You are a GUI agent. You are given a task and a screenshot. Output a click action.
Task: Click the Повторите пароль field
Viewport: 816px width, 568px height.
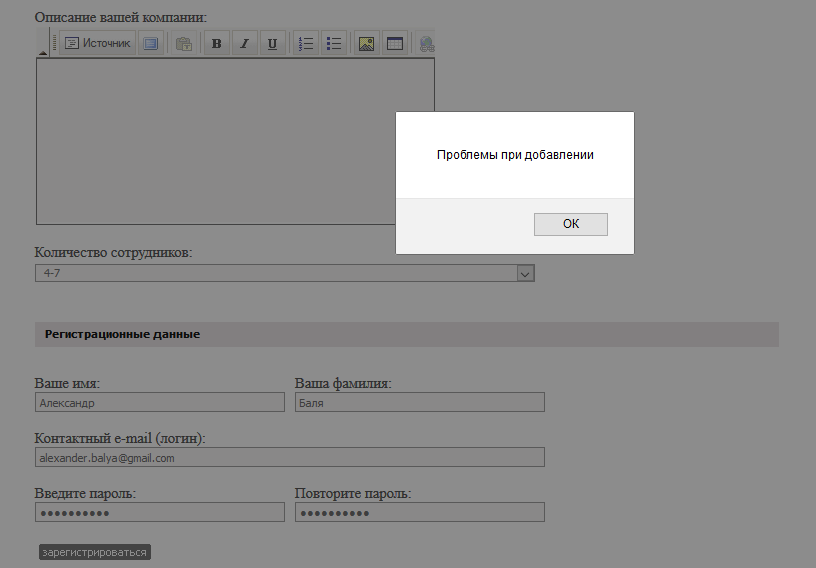click(420, 512)
